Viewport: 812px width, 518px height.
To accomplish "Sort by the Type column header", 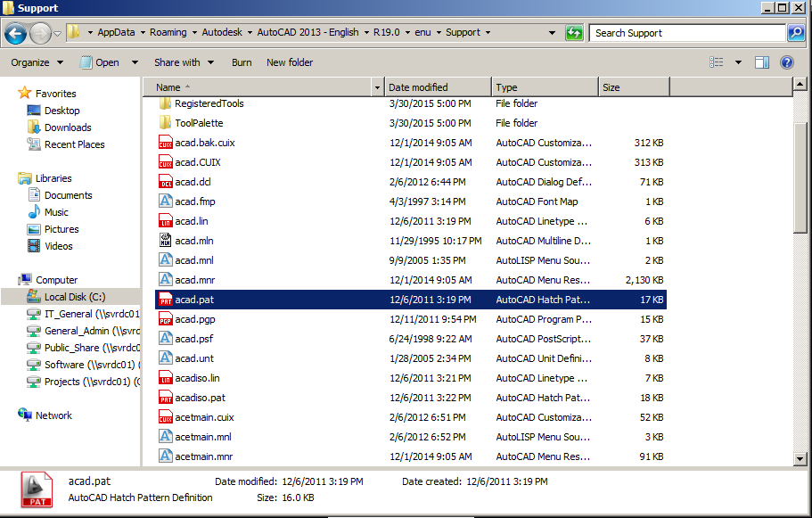I will (x=545, y=87).
